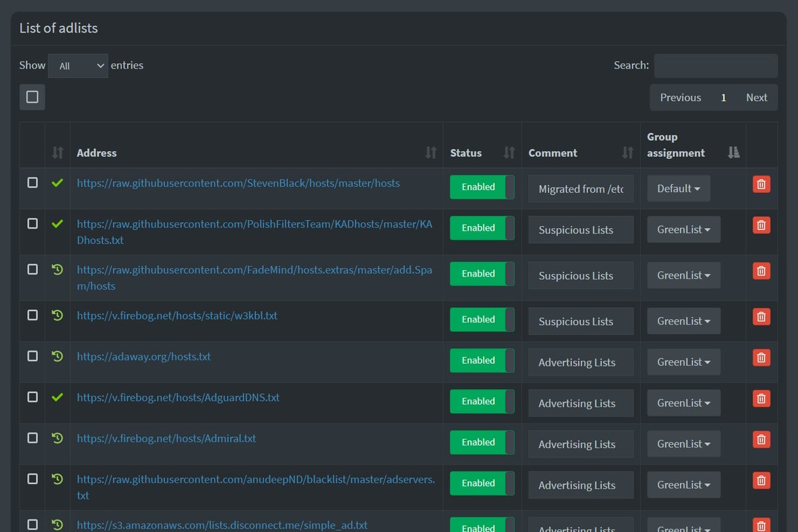Open the Show entries dropdown
Viewport: 798px width, 532px height.
coord(78,66)
